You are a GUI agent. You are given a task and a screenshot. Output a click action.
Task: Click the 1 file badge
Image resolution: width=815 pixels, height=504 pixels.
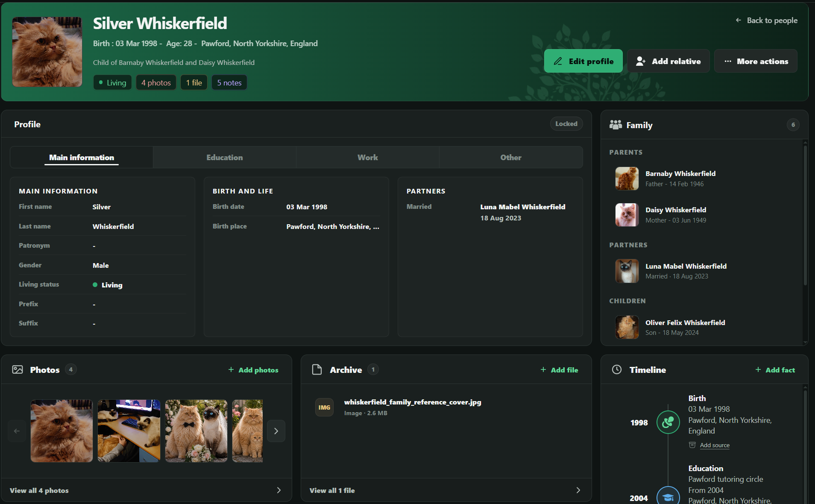(194, 82)
